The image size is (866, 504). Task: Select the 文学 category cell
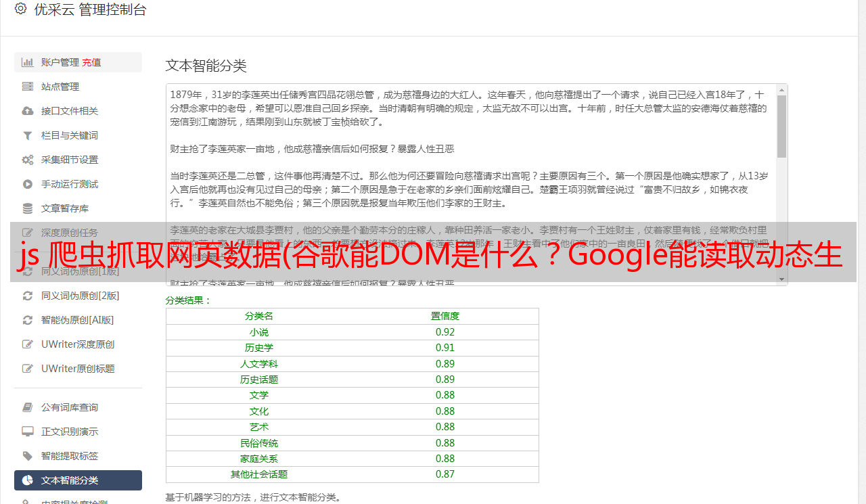click(259, 395)
